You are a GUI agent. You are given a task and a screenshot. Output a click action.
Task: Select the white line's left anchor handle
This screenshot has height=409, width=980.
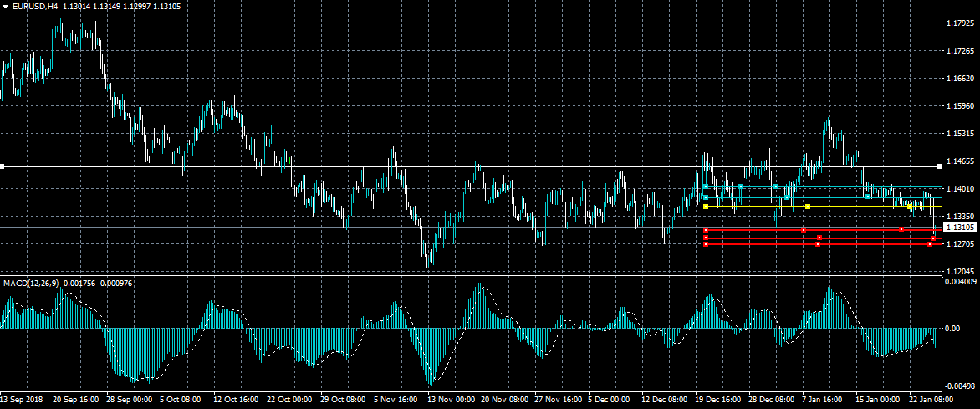[3, 166]
